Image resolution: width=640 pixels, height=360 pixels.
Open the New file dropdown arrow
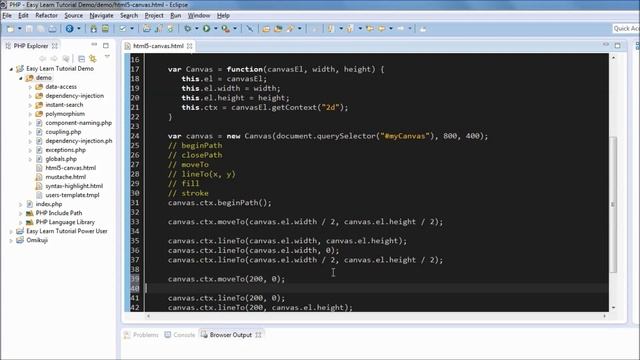(19, 29)
